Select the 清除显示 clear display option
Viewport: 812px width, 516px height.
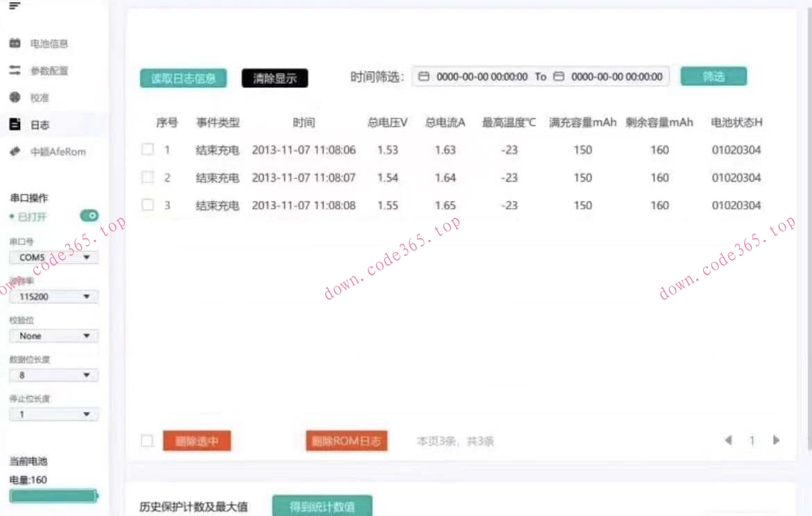point(274,78)
